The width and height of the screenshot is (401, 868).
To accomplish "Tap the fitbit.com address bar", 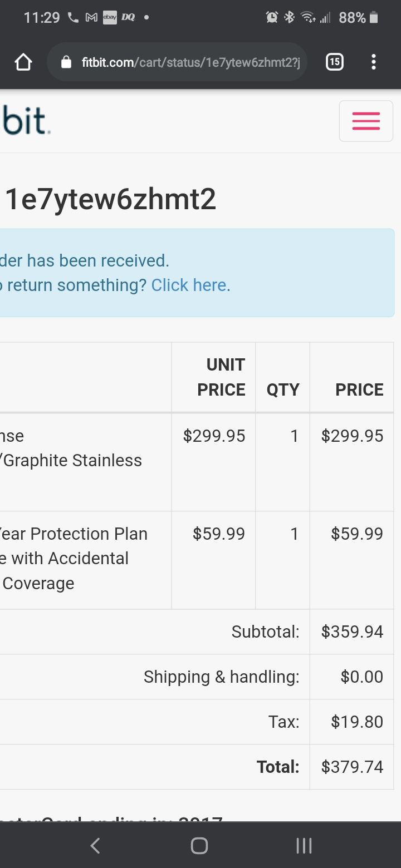I will (189, 62).
